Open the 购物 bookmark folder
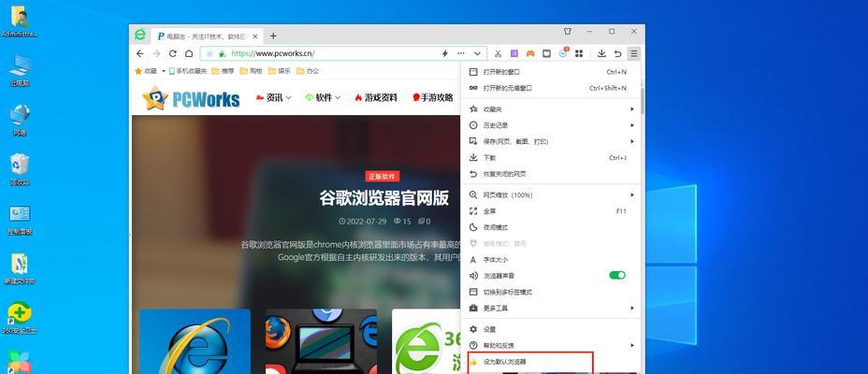Viewport: 868px width, 374px height. [251, 71]
